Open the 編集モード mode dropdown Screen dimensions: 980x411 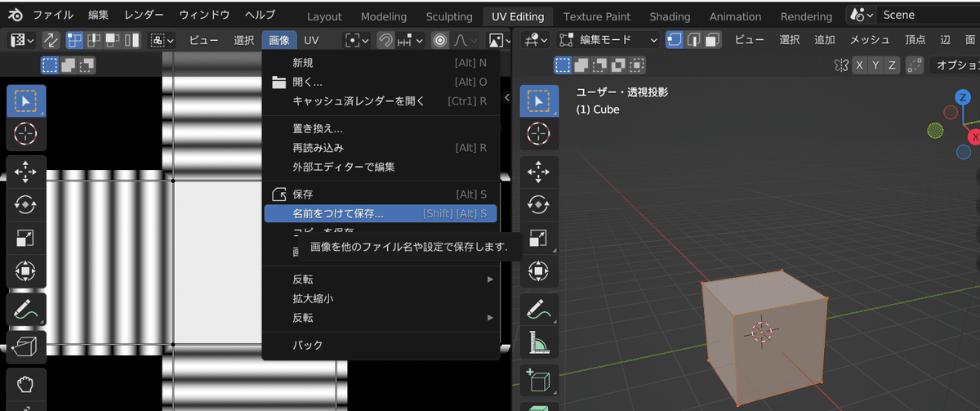pos(608,39)
